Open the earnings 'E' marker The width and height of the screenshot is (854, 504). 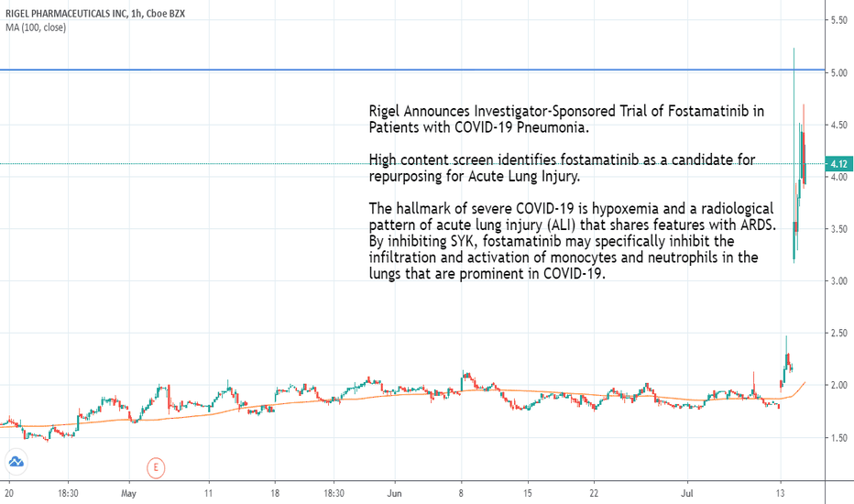(156, 467)
